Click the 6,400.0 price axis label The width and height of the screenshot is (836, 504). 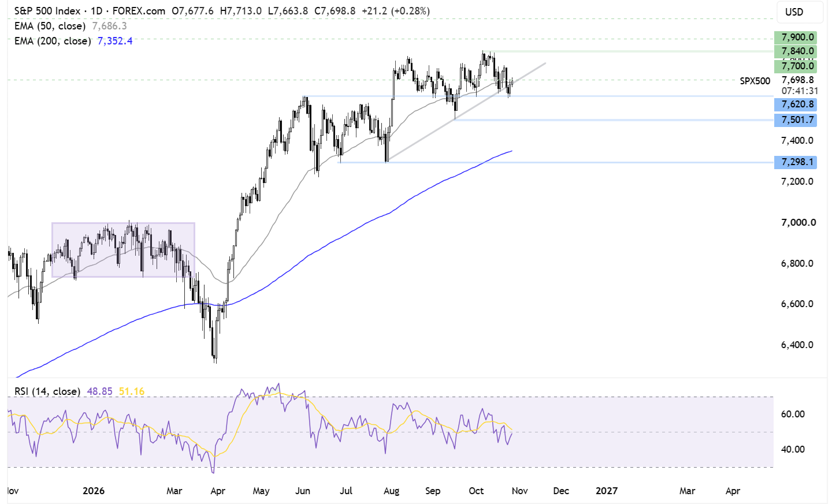point(797,345)
